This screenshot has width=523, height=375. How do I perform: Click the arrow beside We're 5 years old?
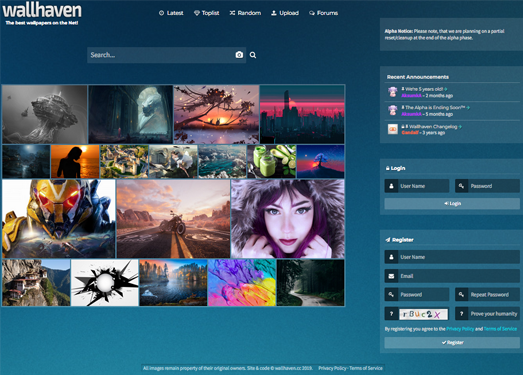click(x=446, y=89)
